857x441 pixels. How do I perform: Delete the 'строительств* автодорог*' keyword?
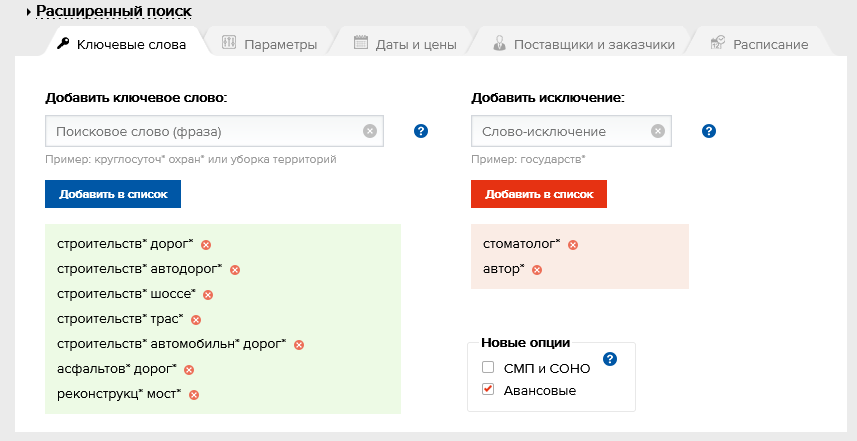(235, 270)
